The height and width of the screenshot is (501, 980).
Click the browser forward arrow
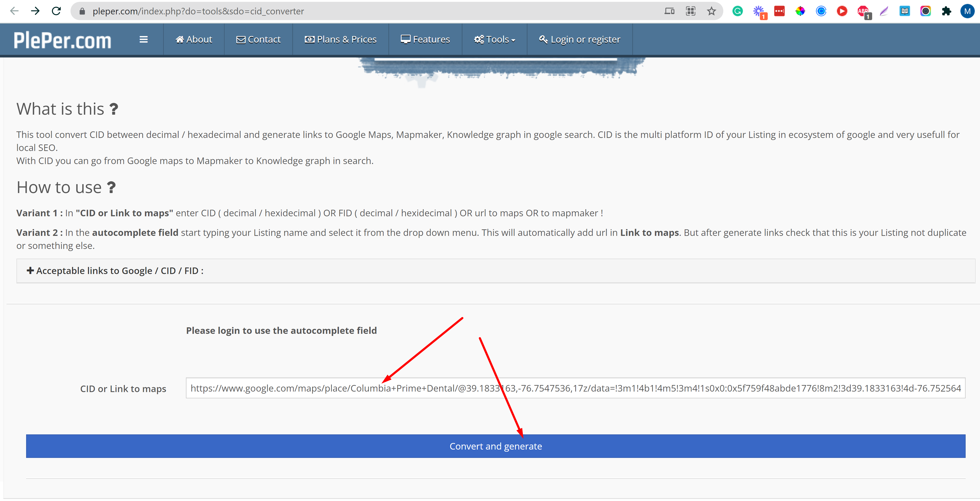click(x=35, y=11)
